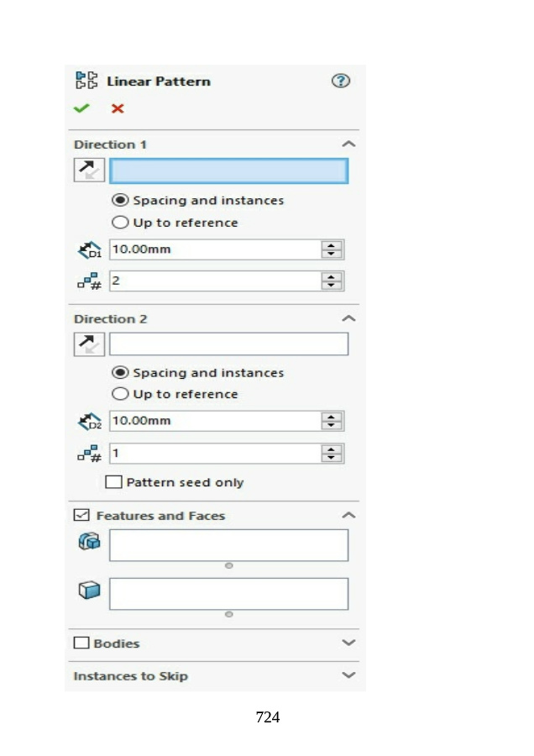This screenshot has width=534, height=756.
Task: Click the red X to cancel pattern
Action: (x=118, y=108)
